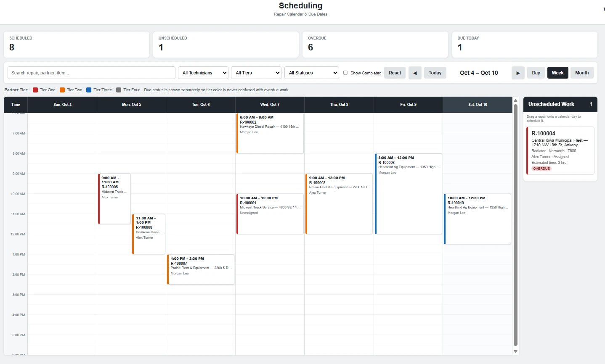Screen dimensions: 605x364
Task: Click the Tier Four gray swatch
Action: (x=119, y=90)
